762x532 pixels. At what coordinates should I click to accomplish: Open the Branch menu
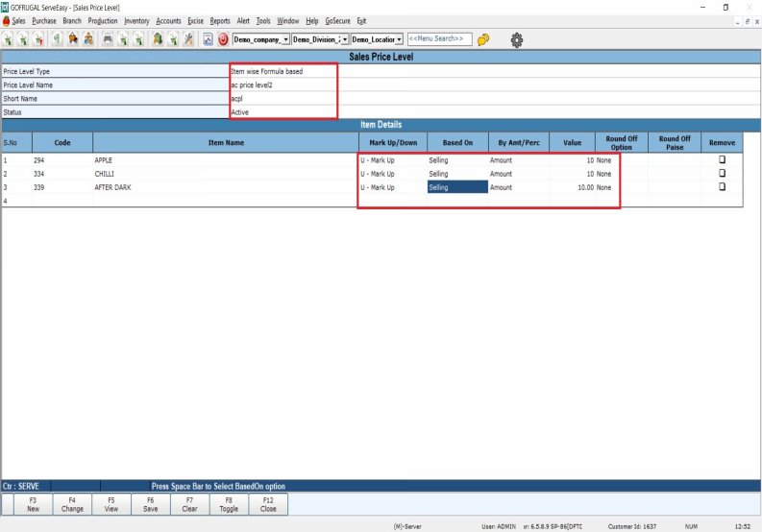tap(72, 21)
